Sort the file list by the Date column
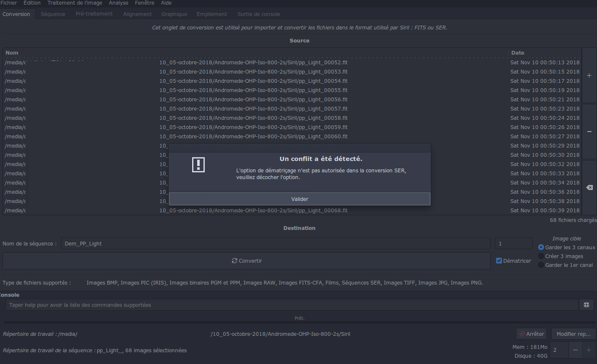 coord(544,53)
